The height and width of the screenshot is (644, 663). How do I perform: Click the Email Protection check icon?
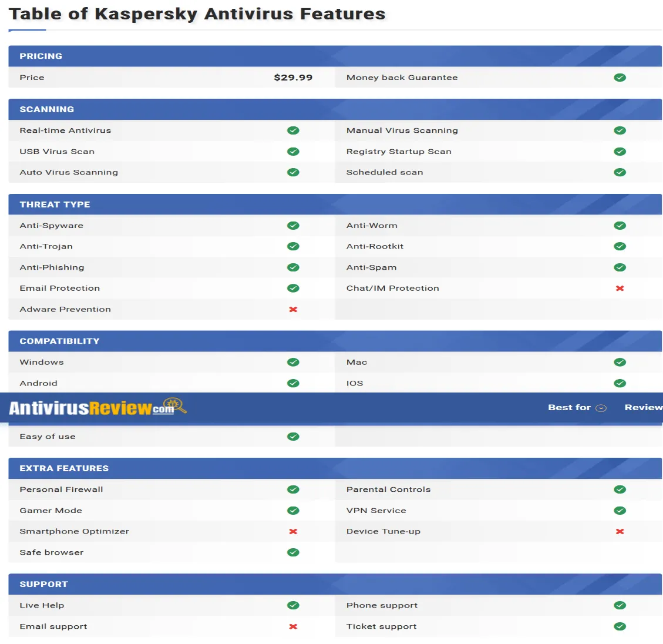coord(293,288)
